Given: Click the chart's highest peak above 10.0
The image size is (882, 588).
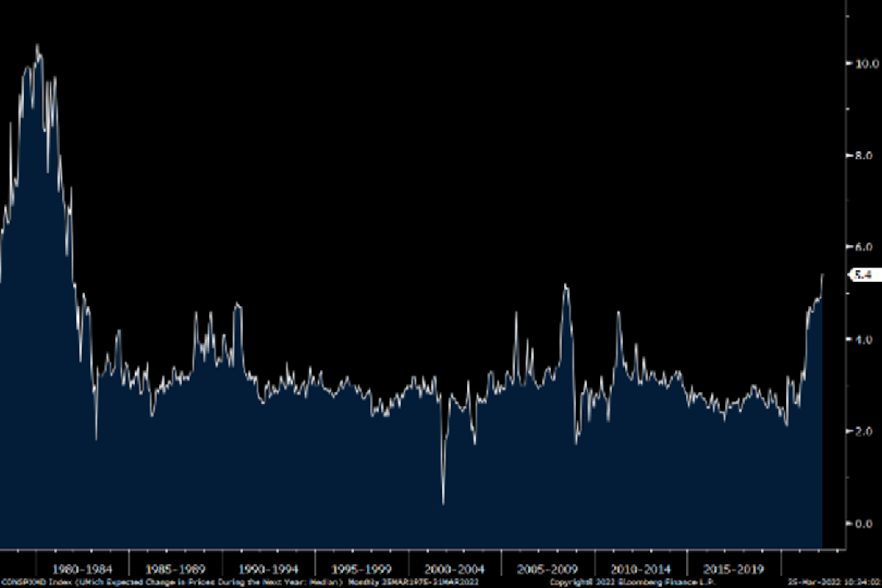Looking at the screenshot, I should pos(37,46).
